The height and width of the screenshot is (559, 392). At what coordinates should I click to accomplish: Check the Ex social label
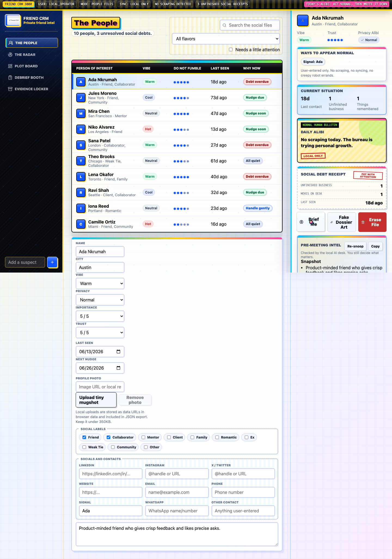(x=247, y=437)
